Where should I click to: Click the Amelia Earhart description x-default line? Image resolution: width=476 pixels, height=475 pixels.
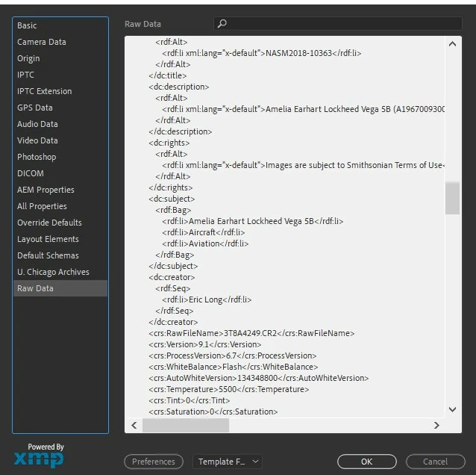coord(303,109)
